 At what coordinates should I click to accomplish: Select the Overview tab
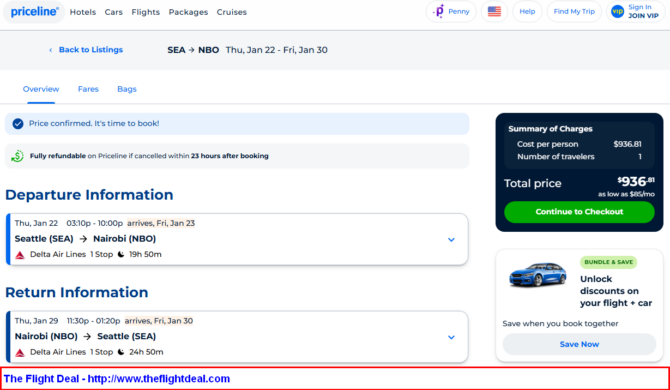click(41, 89)
